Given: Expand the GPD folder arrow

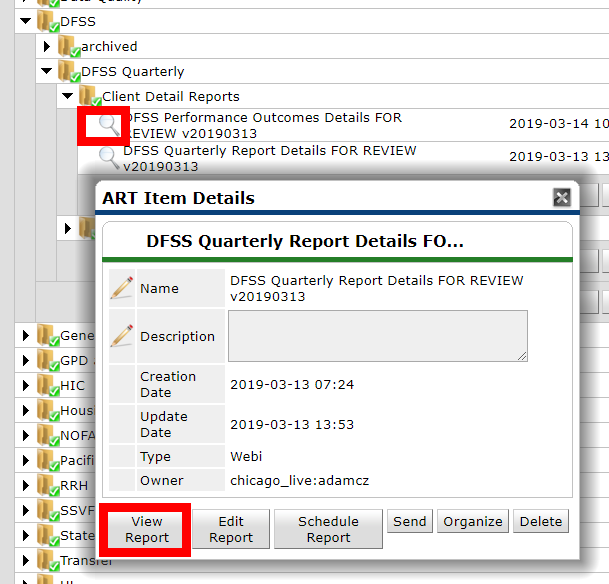Looking at the screenshot, I should point(26,360).
